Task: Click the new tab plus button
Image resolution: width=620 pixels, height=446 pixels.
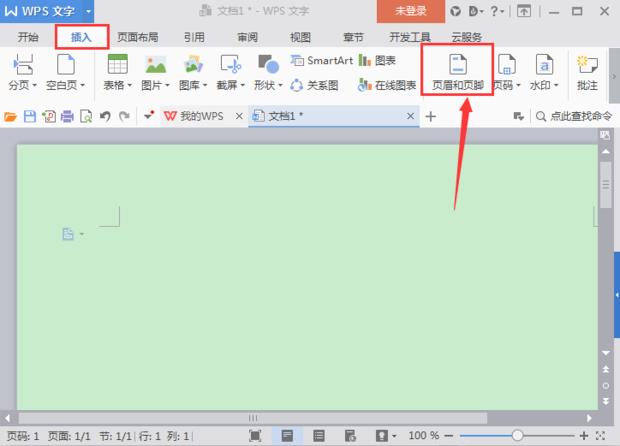Action: coord(431,117)
